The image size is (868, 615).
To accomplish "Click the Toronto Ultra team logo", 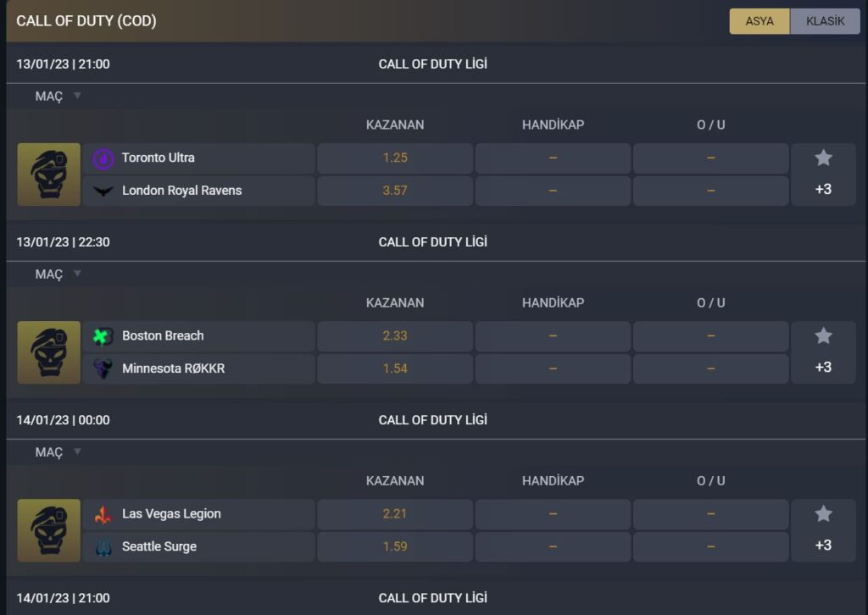I will coord(102,157).
